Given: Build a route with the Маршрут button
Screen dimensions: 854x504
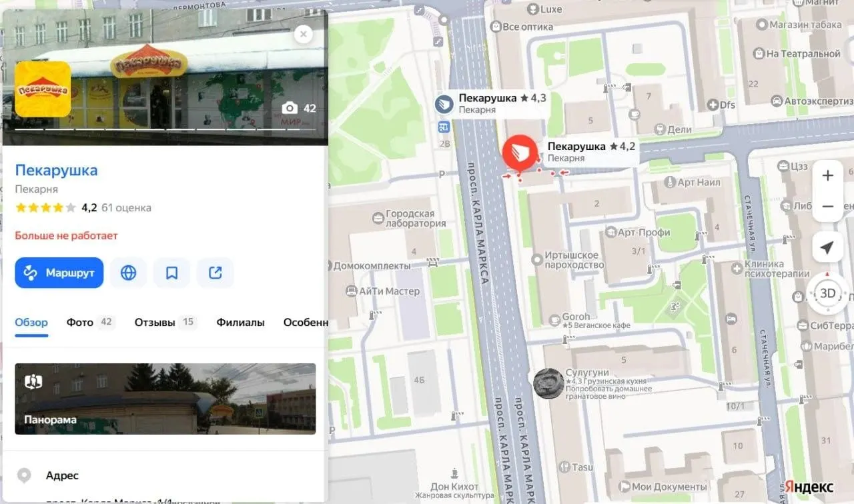Looking at the screenshot, I should point(59,273).
